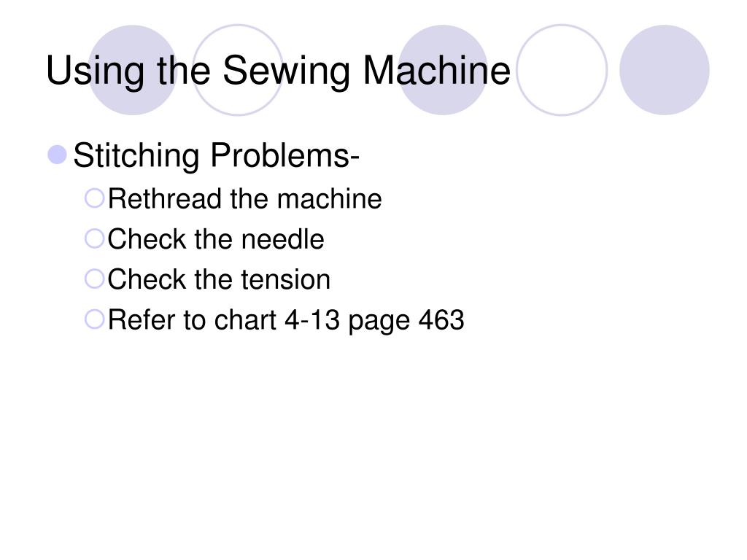Click the word 'Machine' in the title
This screenshot has height=560, width=747.
point(436,71)
